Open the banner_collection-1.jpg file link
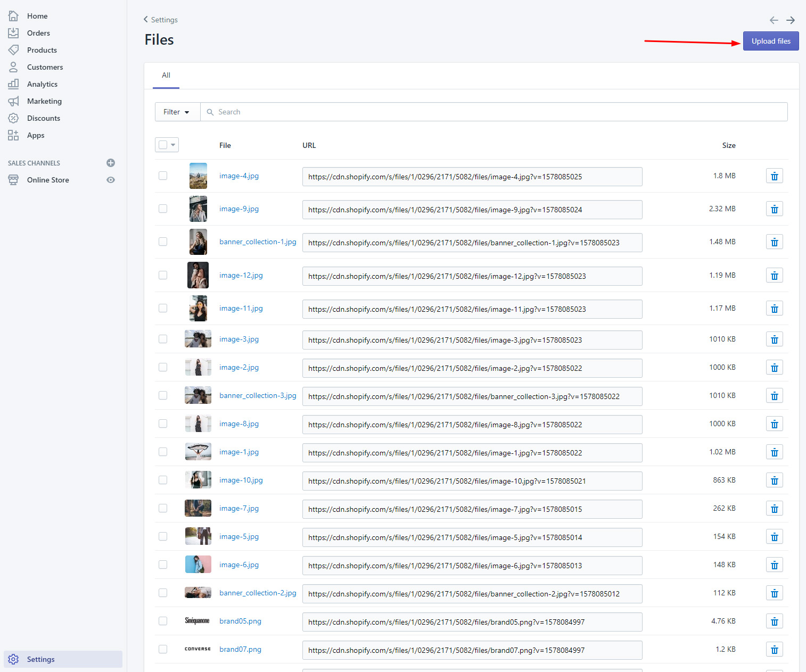 pos(258,242)
